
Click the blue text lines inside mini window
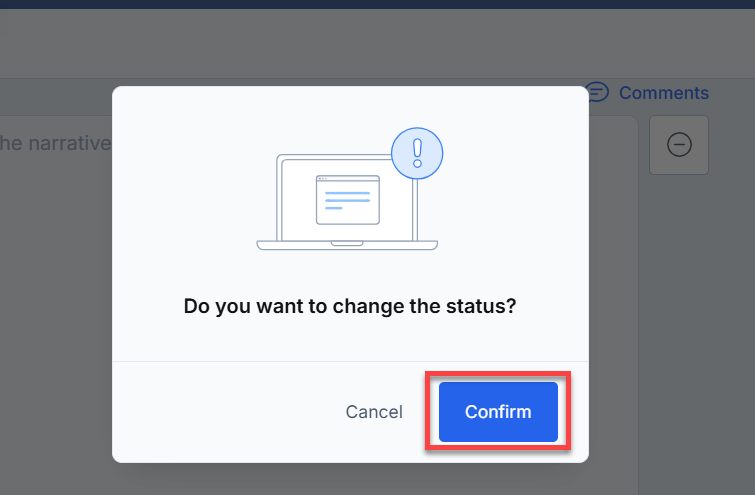347,200
